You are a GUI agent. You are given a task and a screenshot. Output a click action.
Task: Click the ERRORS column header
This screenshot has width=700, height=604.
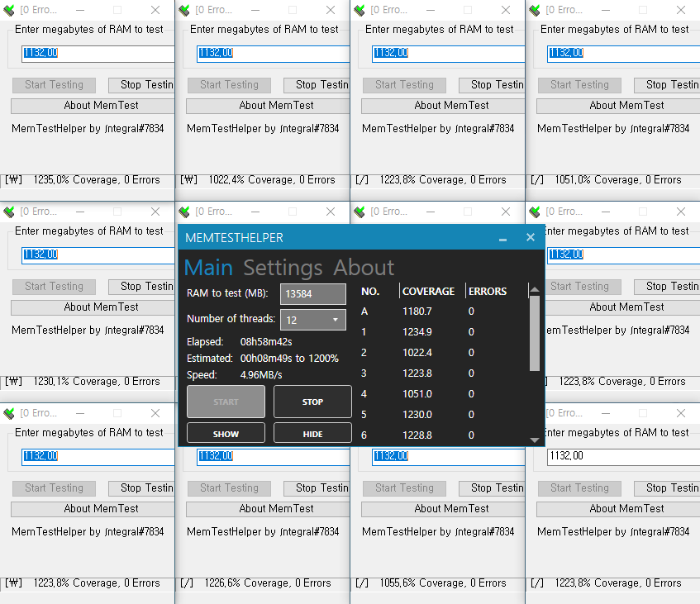pos(488,292)
